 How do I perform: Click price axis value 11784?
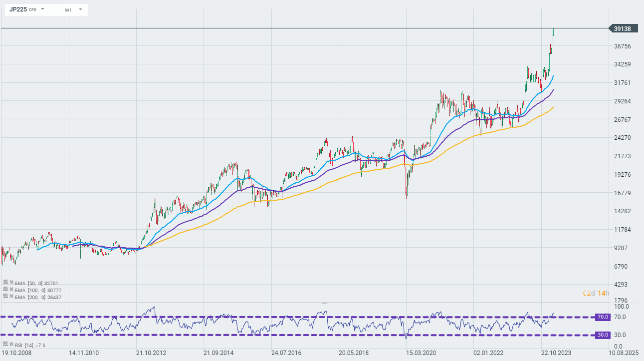pos(622,230)
